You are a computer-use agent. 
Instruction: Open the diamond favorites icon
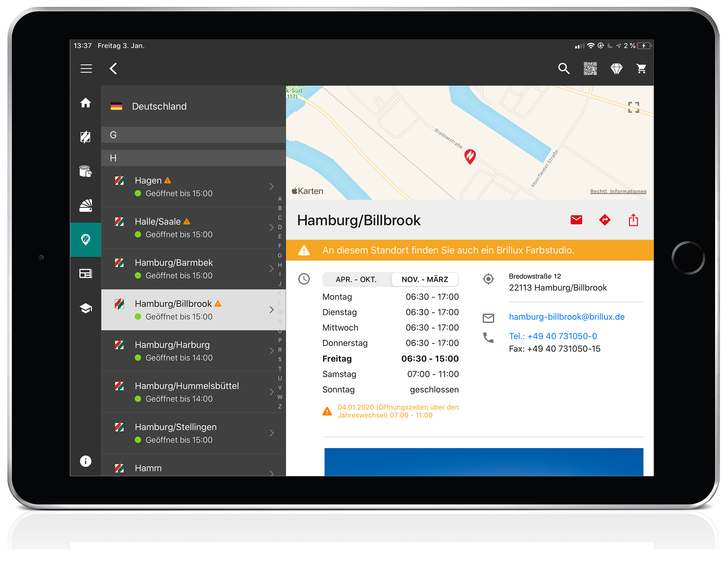point(616,68)
